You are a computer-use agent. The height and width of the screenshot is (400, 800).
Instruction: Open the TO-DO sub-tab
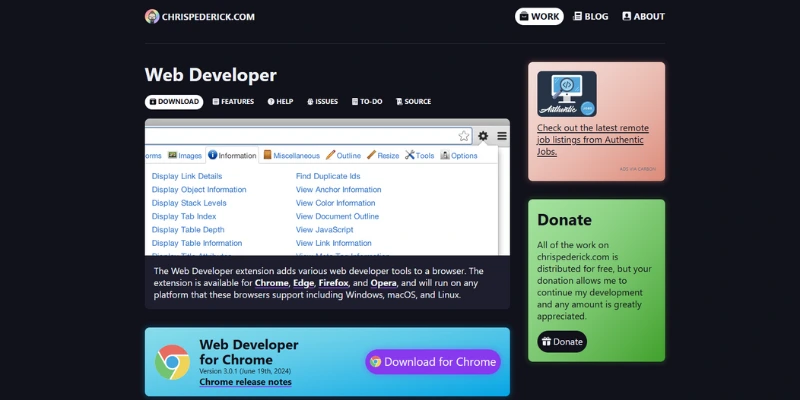coord(367,102)
